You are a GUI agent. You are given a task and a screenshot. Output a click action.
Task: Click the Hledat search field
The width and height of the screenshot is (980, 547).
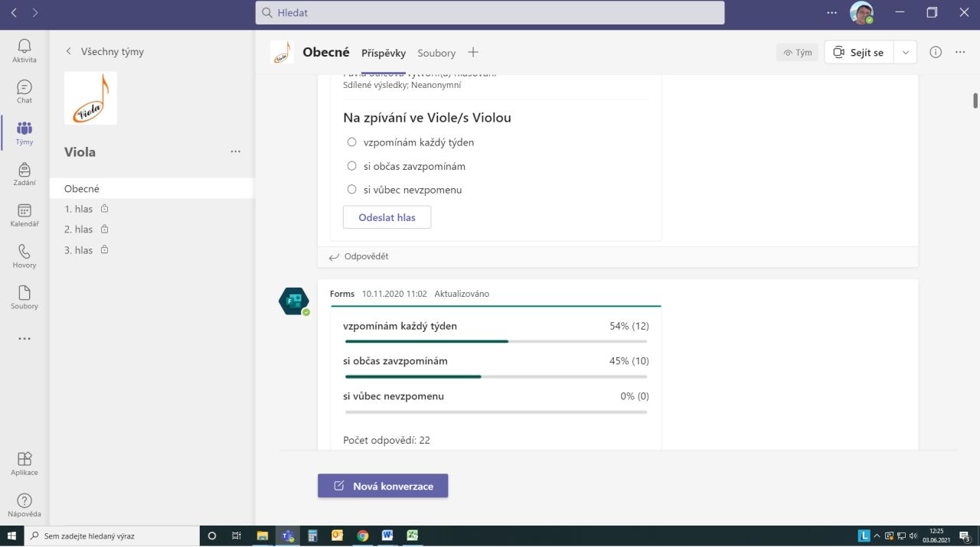(x=490, y=12)
